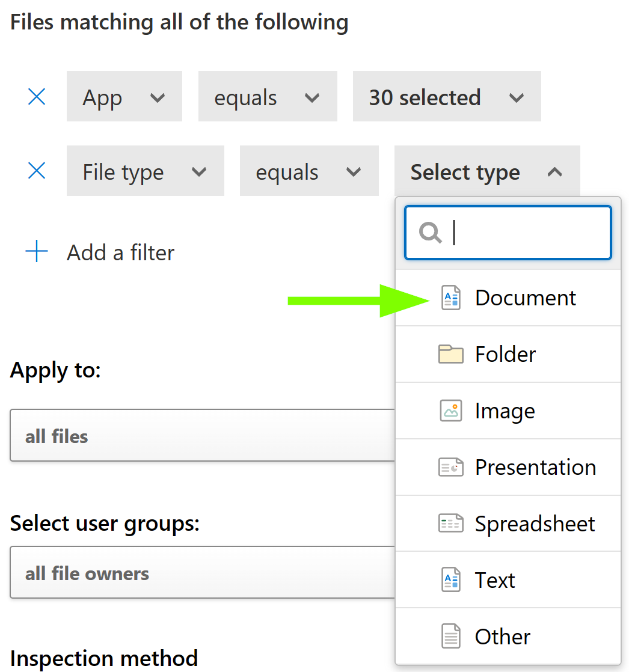Click the Image type icon
Screen dimensions: 629x672
(450, 411)
